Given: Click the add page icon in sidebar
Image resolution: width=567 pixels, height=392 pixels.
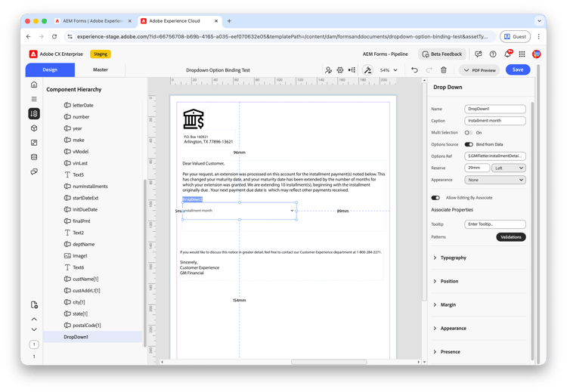Looking at the screenshot, I should (34, 305).
